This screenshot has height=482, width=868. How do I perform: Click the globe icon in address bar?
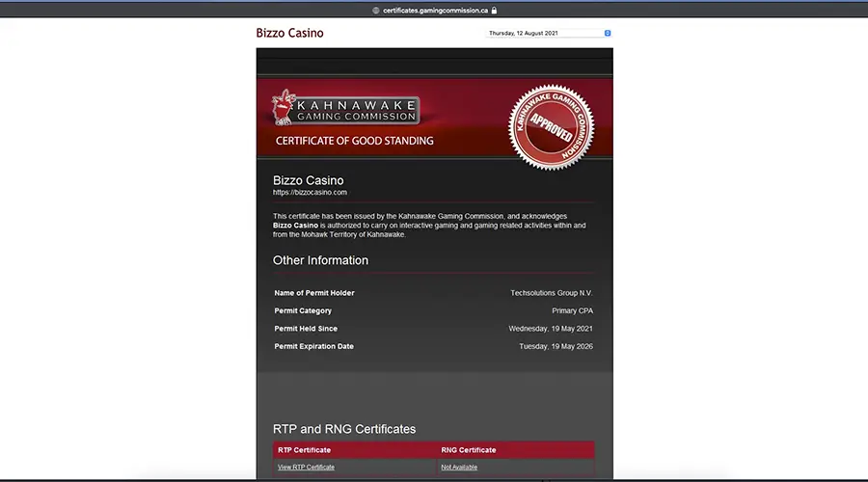(376, 11)
